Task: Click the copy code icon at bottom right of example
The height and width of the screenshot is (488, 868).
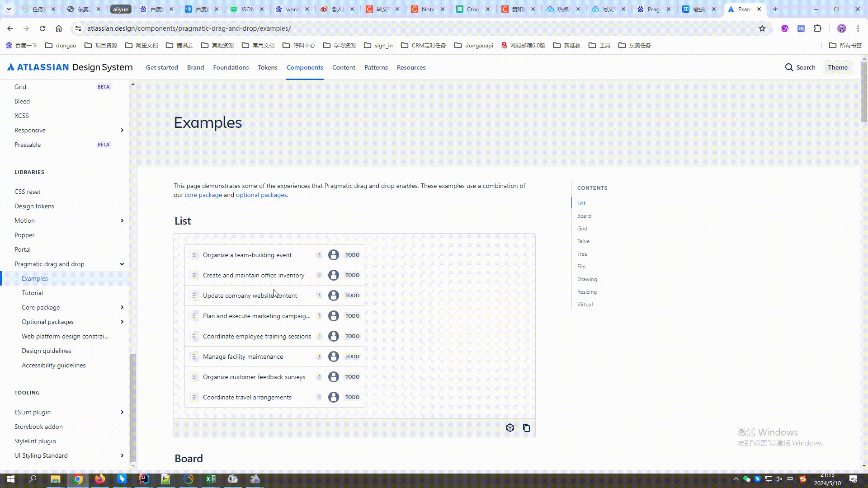Action: (x=526, y=428)
